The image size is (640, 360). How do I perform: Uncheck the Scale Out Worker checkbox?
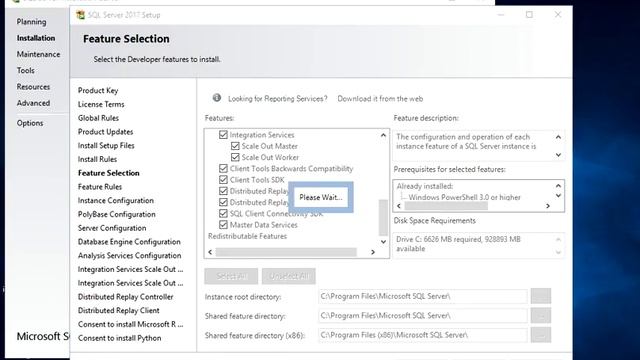[x=235, y=157]
